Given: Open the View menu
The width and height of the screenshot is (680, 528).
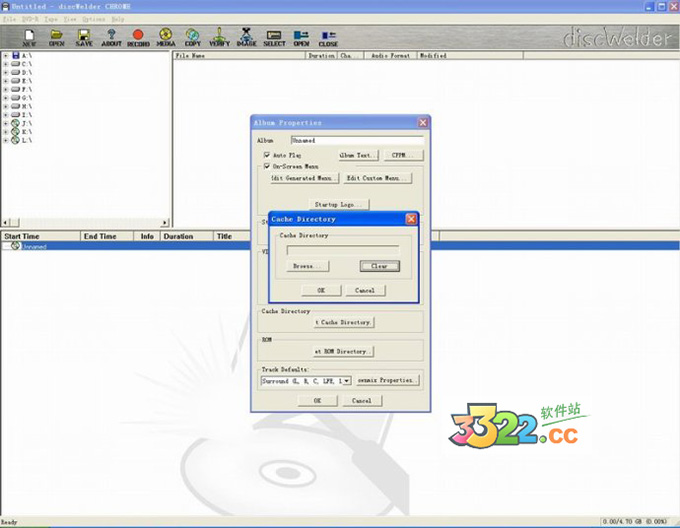Looking at the screenshot, I should pos(70,19).
